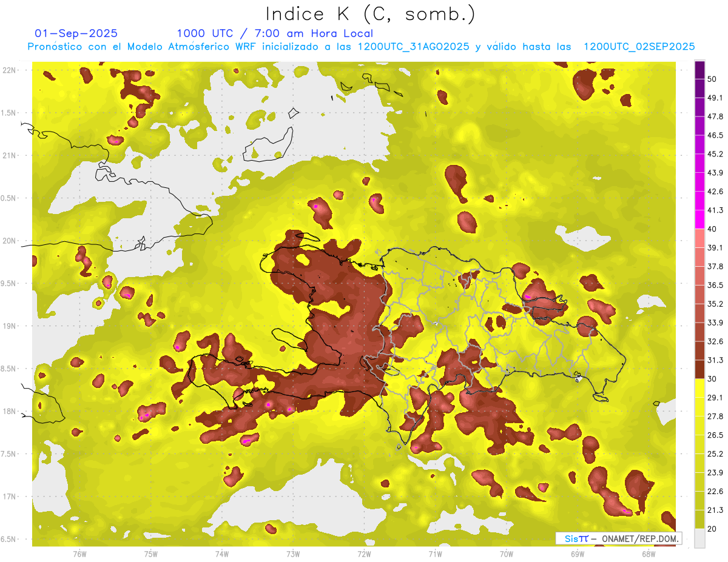Viewport: 728px width, 562px height.
Task: Click colorbar label "50"
Action: pos(713,79)
